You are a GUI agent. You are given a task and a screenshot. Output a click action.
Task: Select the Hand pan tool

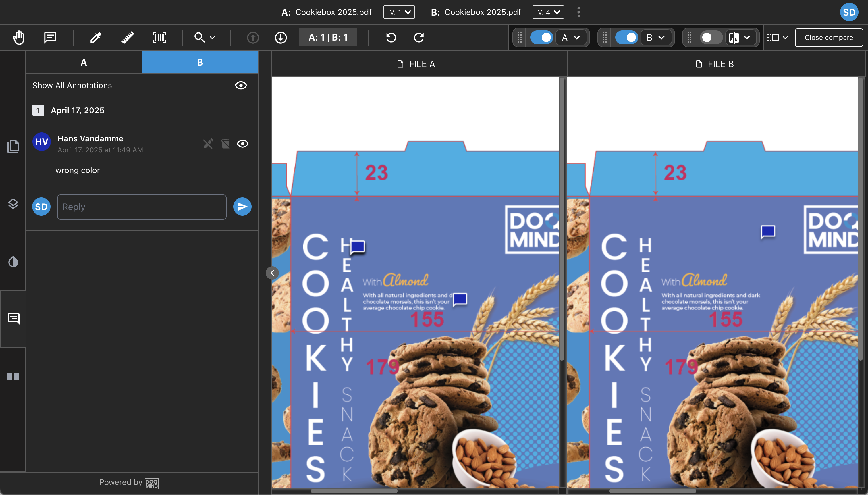19,37
